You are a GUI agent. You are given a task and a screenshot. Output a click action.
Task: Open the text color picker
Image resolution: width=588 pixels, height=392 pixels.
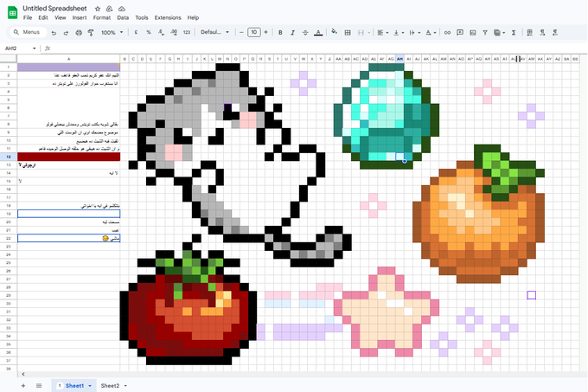point(318,33)
